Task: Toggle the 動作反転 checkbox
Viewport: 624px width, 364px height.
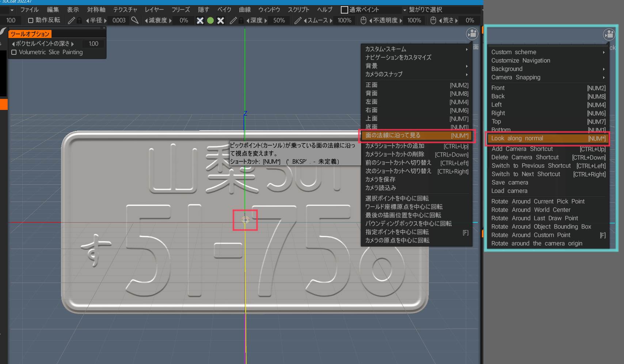Action: tap(31, 20)
